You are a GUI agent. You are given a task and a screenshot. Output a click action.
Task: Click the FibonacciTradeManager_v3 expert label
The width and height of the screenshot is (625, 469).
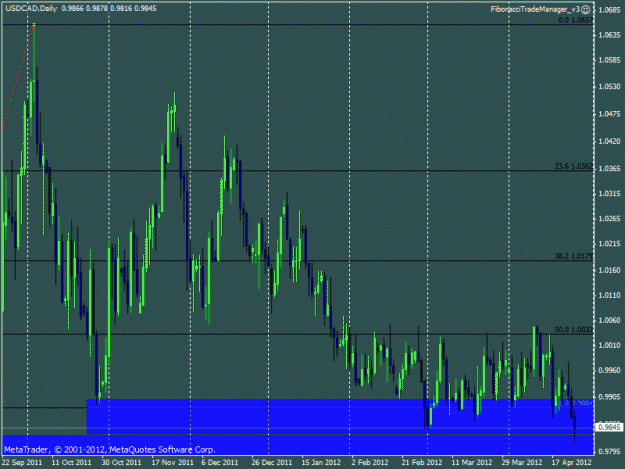click(535, 9)
